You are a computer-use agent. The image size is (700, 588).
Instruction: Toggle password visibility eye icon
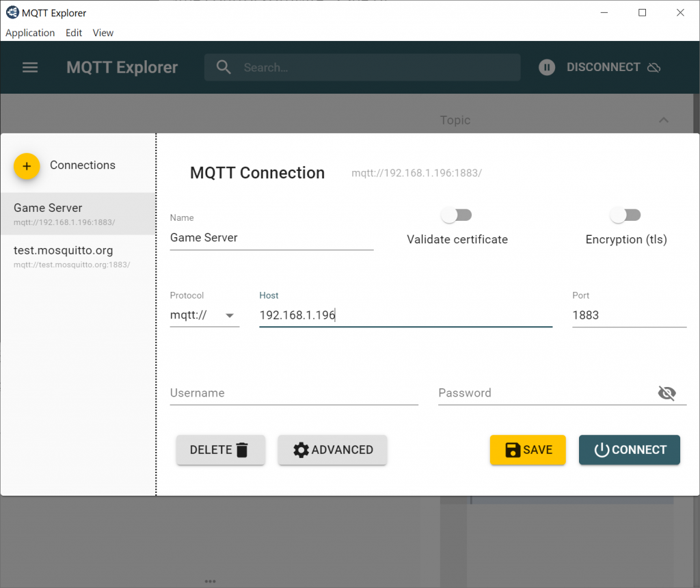(x=667, y=393)
